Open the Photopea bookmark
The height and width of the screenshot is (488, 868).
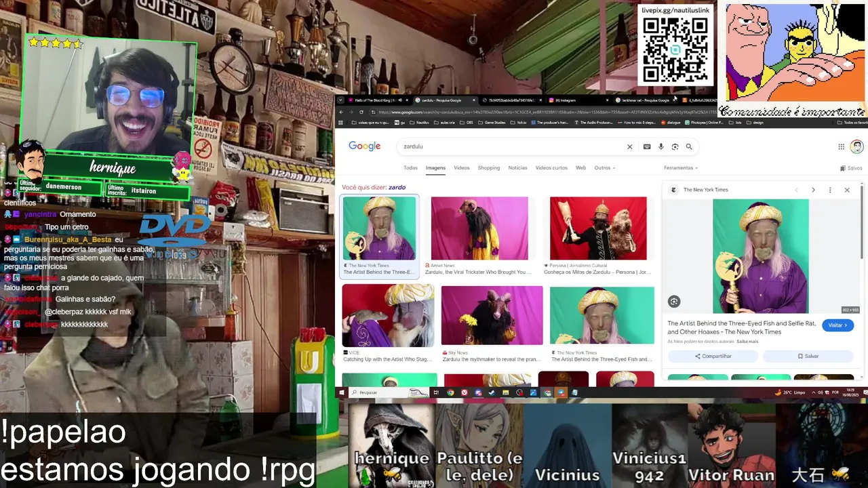click(705, 123)
